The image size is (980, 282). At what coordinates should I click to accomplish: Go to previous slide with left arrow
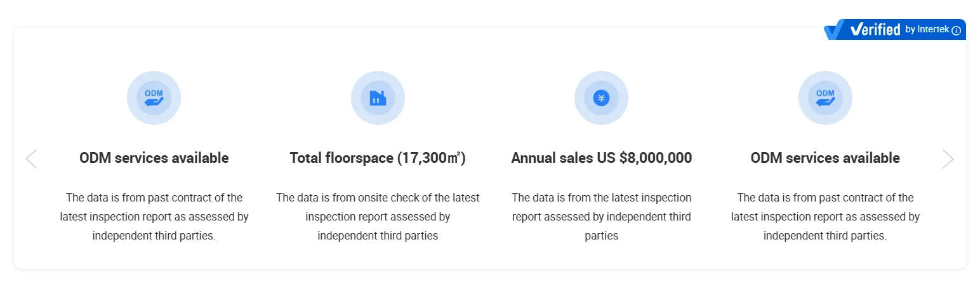[31, 158]
